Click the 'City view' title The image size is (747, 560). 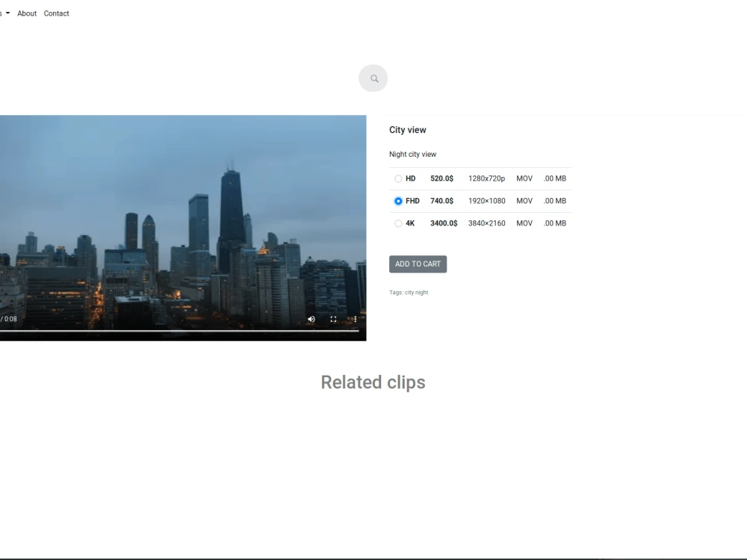(407, 130)
